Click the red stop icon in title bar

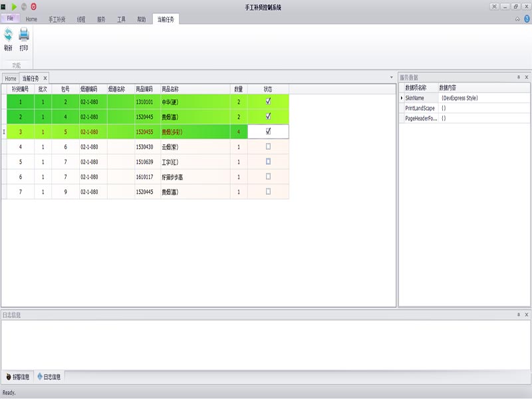click(x=34, y=6)
